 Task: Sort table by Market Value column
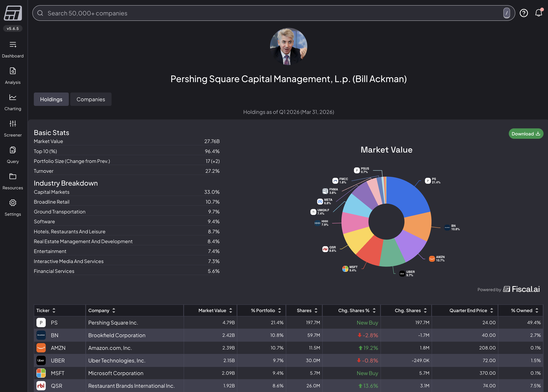coord(231,310)
